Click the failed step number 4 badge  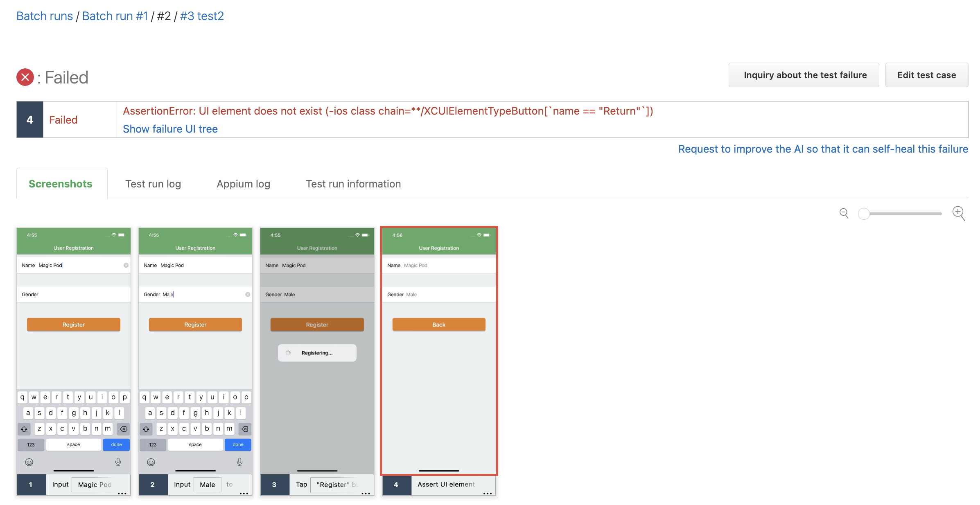tap(30, 119)
